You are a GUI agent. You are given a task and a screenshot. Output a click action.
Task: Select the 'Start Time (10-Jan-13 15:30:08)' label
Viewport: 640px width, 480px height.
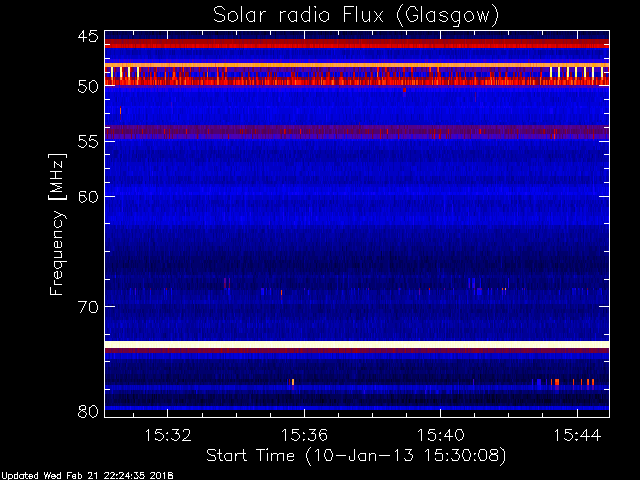(356, 456)
